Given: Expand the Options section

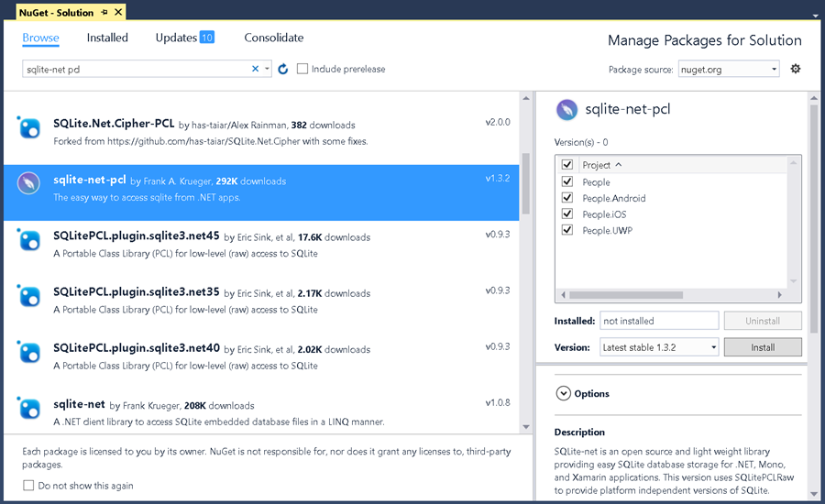Looking at the screenshot, I should tap(563, 393).
